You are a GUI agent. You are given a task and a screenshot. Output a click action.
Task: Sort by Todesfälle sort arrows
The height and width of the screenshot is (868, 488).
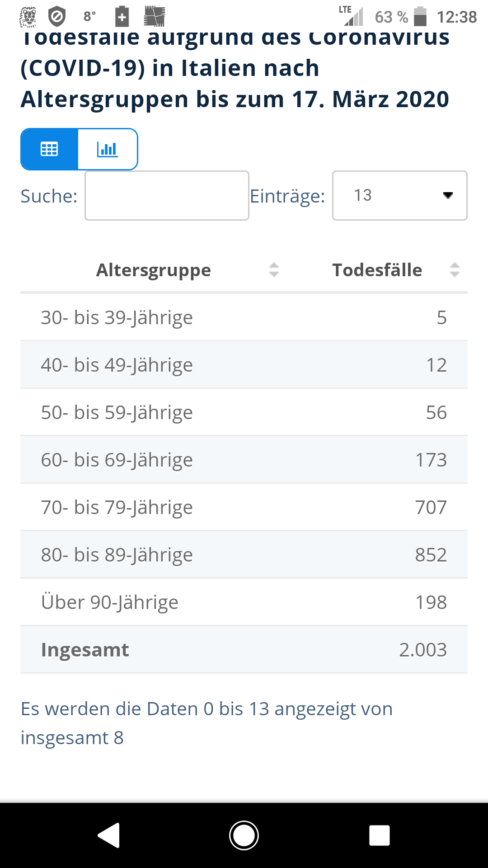455,270
